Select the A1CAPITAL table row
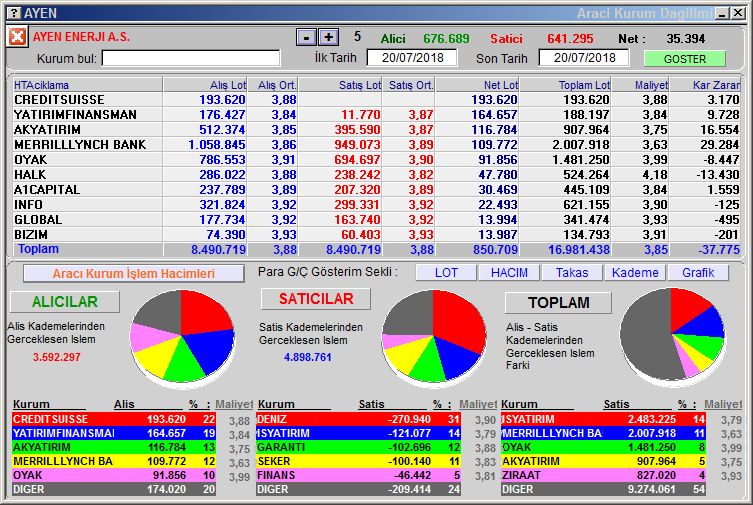 376,190
